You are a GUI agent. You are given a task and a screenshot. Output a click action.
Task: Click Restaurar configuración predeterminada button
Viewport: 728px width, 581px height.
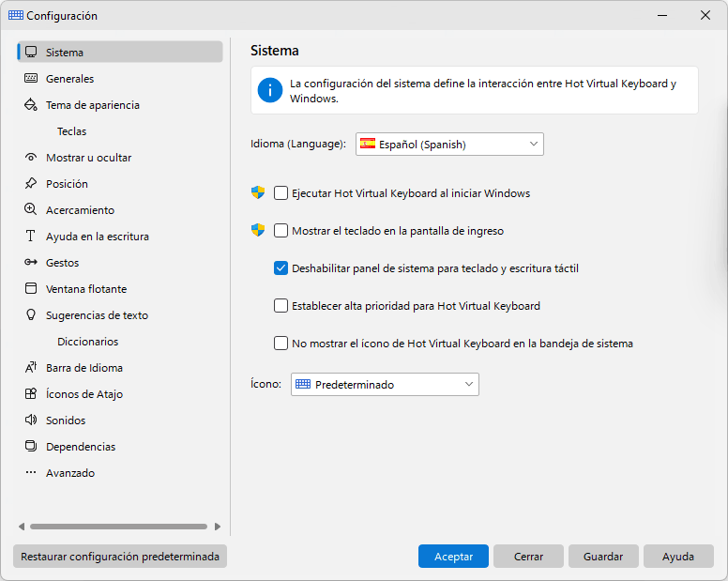click(120, 556)
